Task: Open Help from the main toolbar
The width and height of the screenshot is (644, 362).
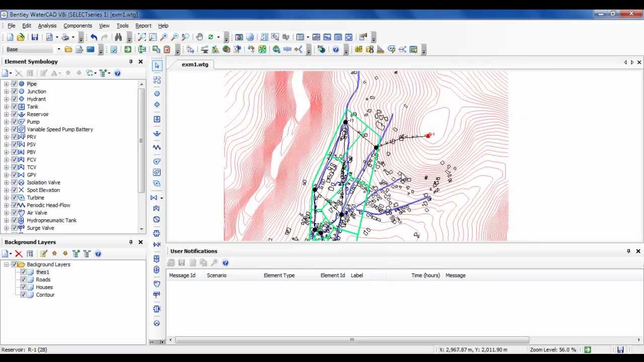Action: (336, 49)
